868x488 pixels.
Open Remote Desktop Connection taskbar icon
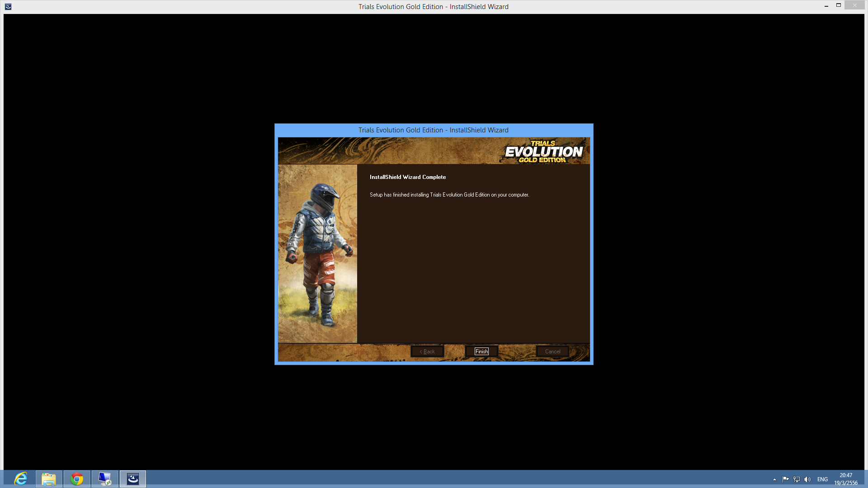point(105,479)
